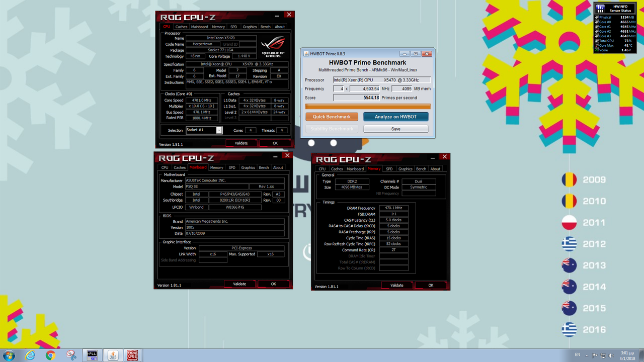Open Memory tab in top CPU-Z window
This screenshot has height=362, width=644.
[218, 27]
